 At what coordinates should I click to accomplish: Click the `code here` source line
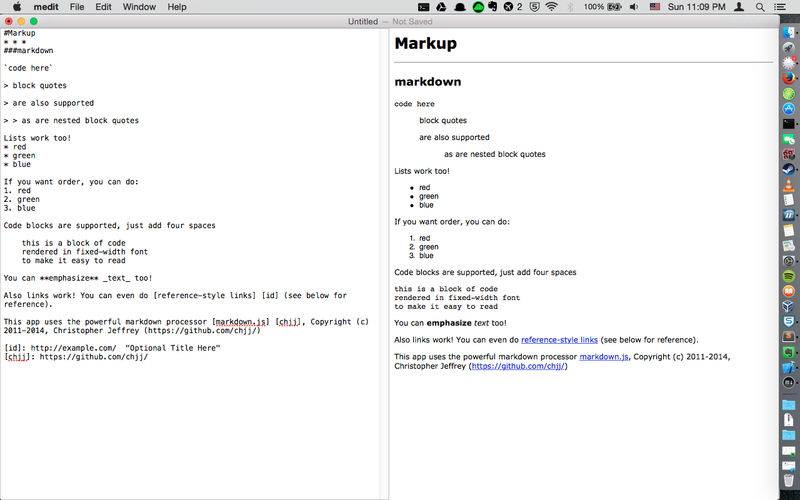[x=29, y=68]
